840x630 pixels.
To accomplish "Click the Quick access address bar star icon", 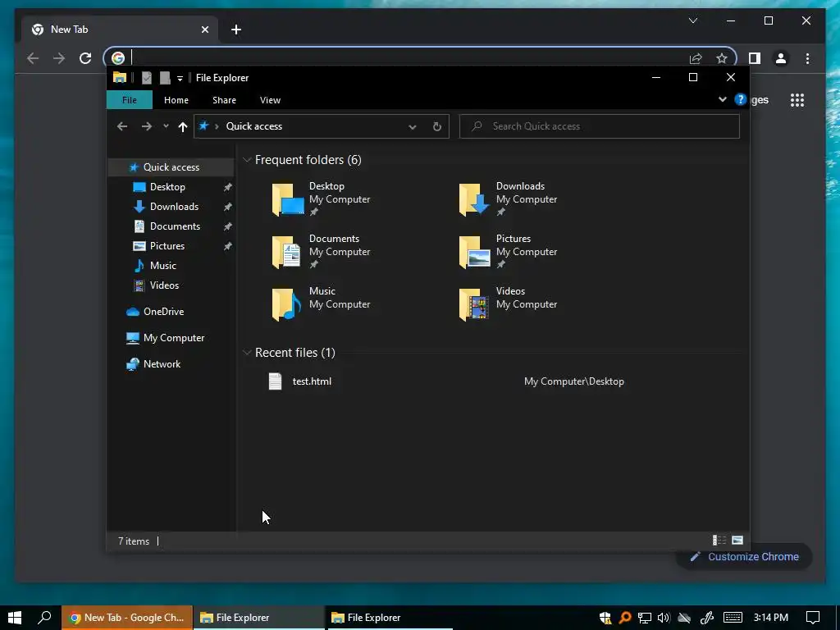I will click(203, 126).
